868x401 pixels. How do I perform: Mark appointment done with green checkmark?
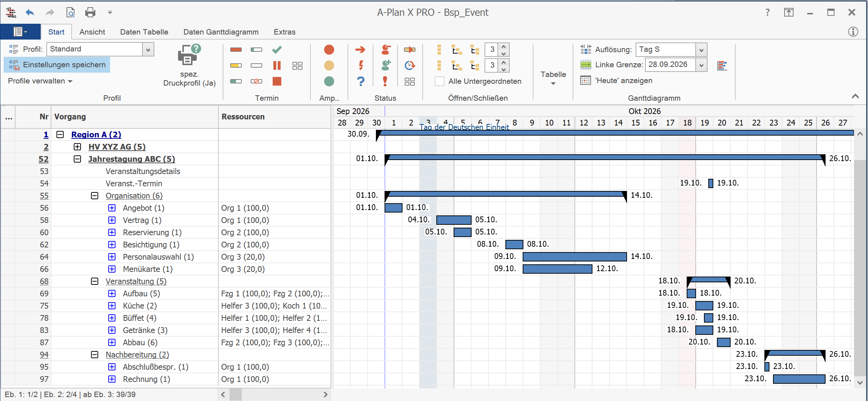point(277,50)
